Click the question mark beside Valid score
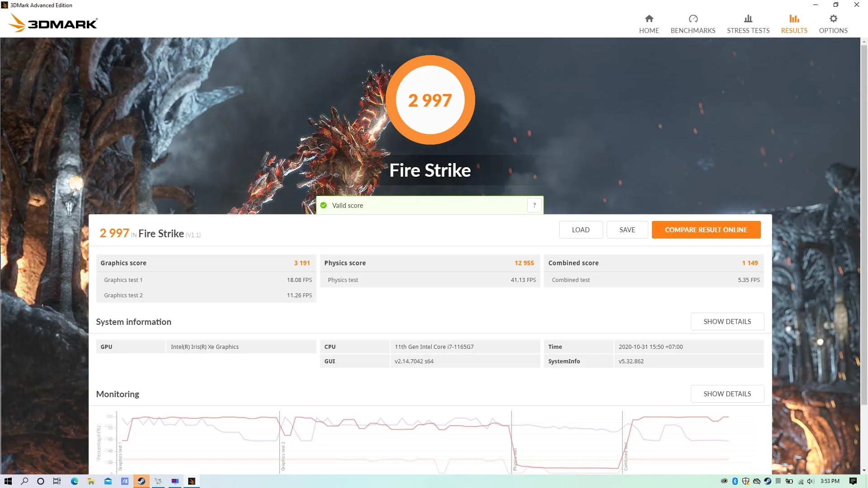Image resolution: width=868 pixels, height=488 pixels. [534, 205]
